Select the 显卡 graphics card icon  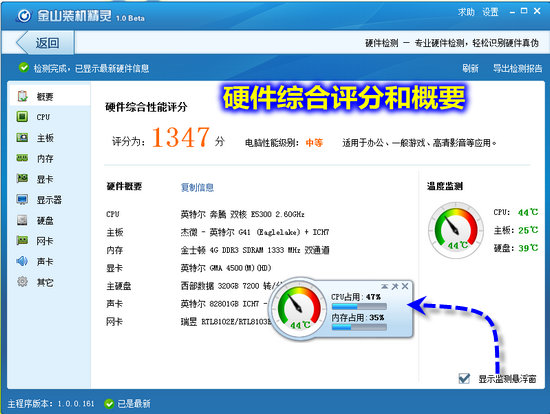coord(22,179)
